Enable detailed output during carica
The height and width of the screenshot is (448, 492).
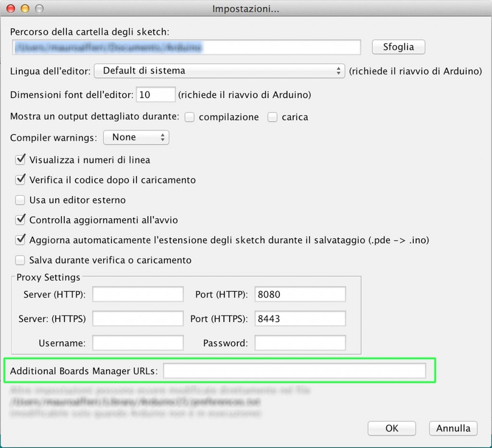click(272, 117)
